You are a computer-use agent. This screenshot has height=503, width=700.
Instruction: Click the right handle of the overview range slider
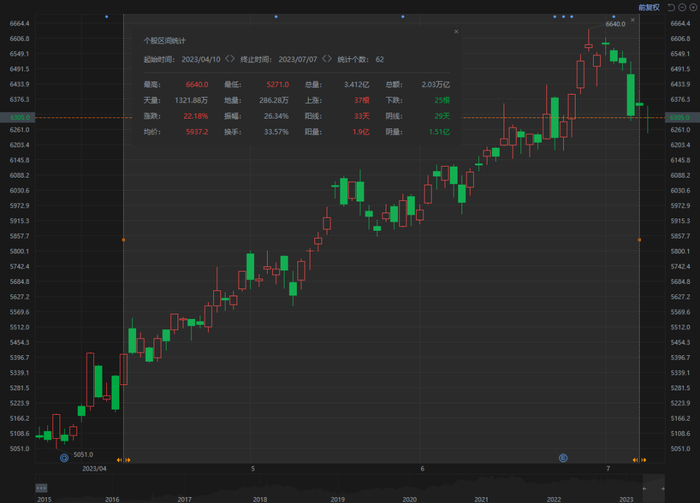[663, 488]
